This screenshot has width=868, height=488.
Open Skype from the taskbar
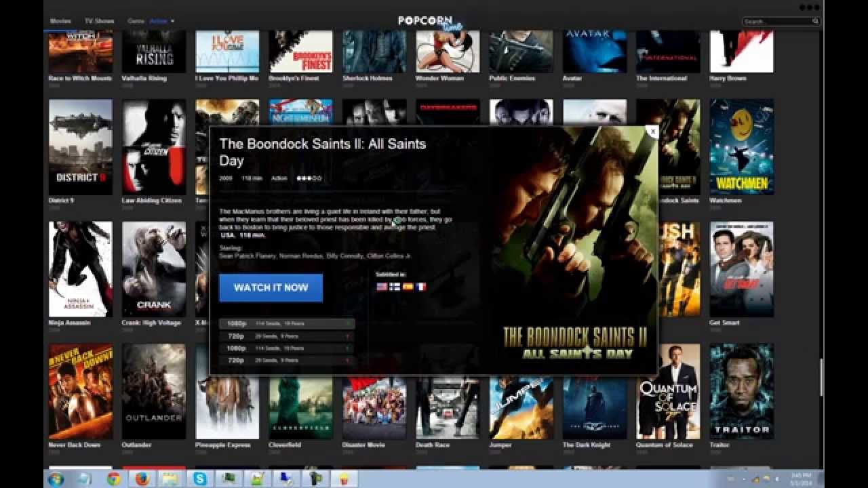[199, 479]
